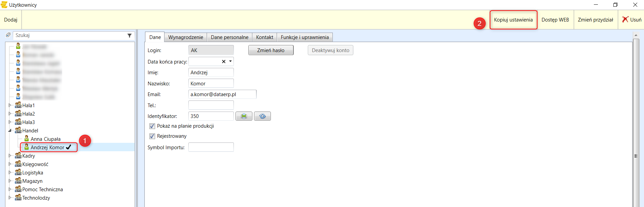Click the collapse-all icon left of search
The width and height of the screenshot is (644, 207).
(8, 35)
